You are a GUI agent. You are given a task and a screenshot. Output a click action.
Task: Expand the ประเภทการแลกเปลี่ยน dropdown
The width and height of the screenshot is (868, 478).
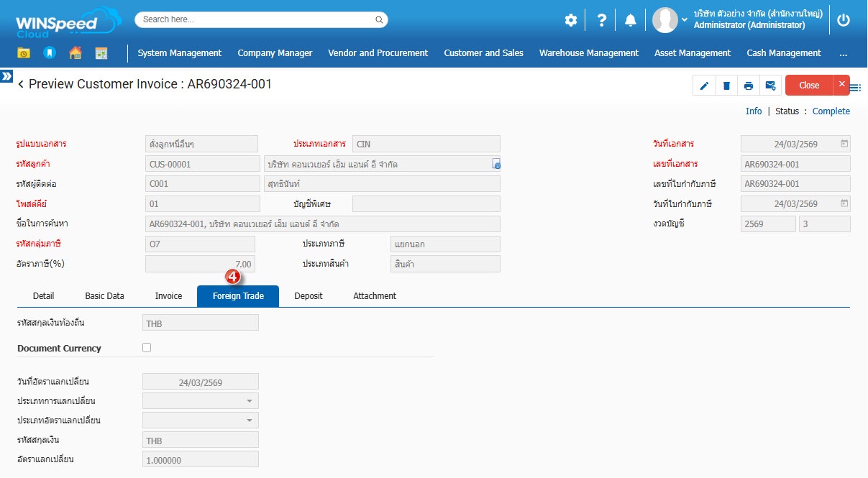click(x=249, y=401)
